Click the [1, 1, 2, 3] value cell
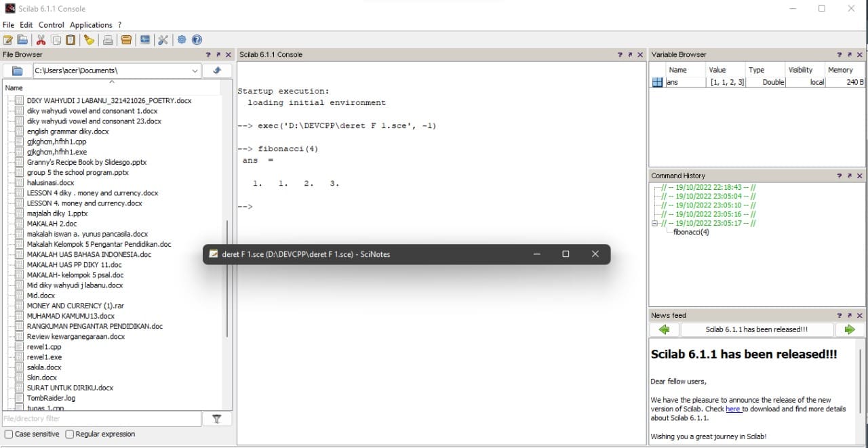Image resolution: width=868 pixels, height=448 pixels. [726, 82]
